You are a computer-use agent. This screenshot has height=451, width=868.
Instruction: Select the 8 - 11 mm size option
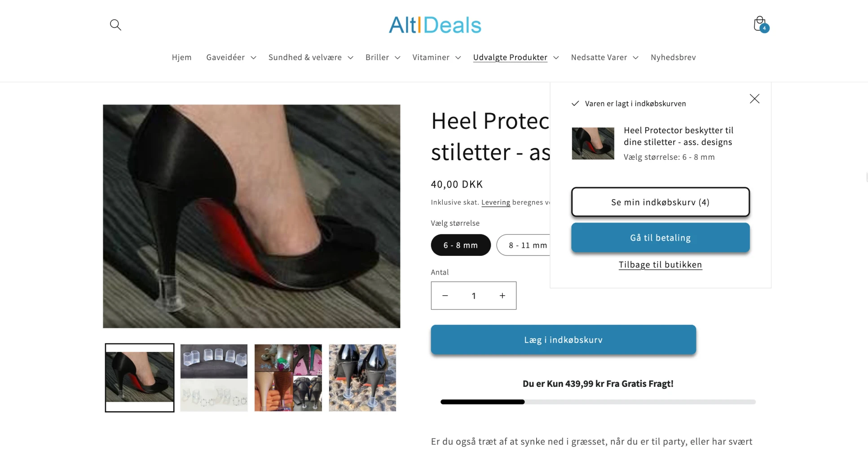pos(524,245)
